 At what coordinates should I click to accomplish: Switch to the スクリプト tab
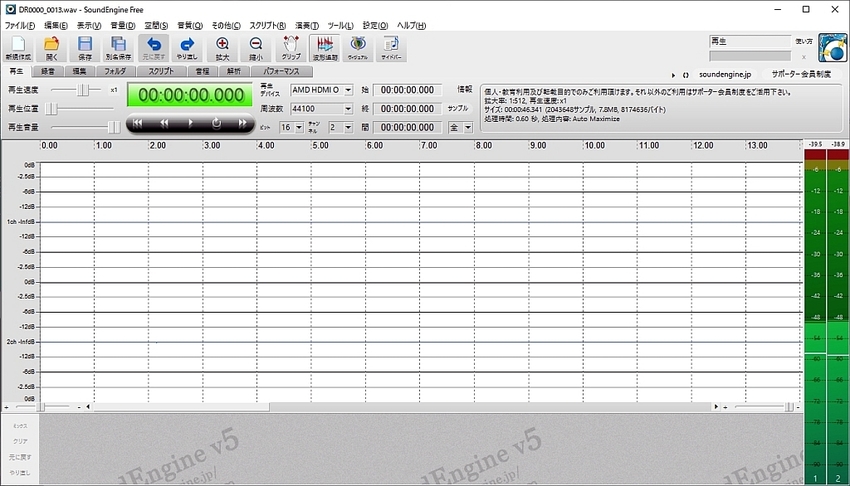click(161, 71)
